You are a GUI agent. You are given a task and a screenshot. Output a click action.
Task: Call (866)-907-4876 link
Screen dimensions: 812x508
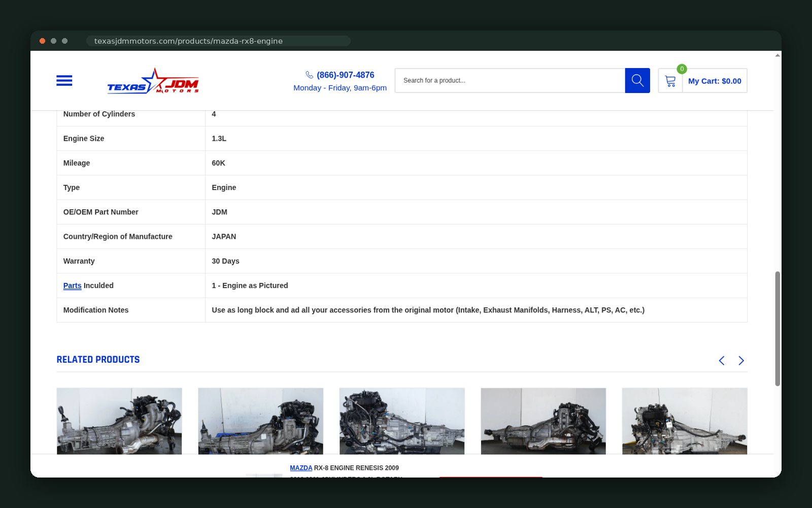345,75
